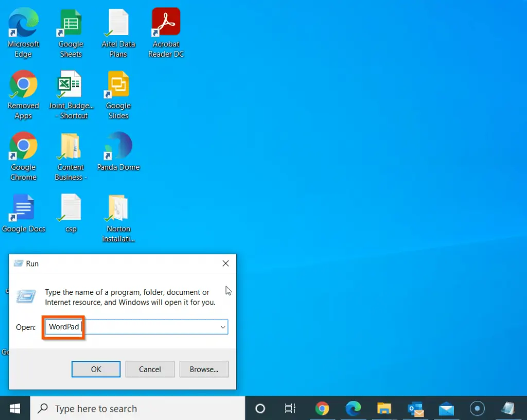Image resolution: width=527 pixels, height=420 pixels.
Task: Click the Browse button in Run dialog
Action: [x=204, y=369]
